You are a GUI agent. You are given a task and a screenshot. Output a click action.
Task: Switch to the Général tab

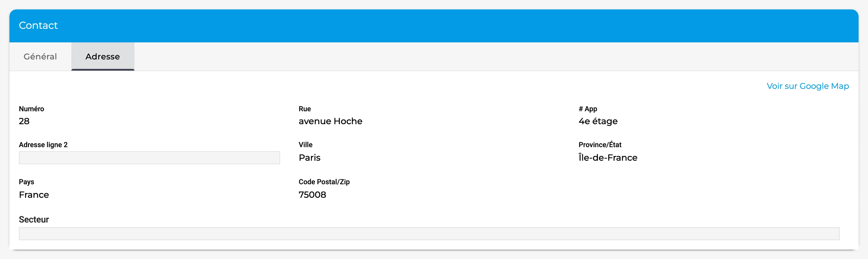[40, 57]
